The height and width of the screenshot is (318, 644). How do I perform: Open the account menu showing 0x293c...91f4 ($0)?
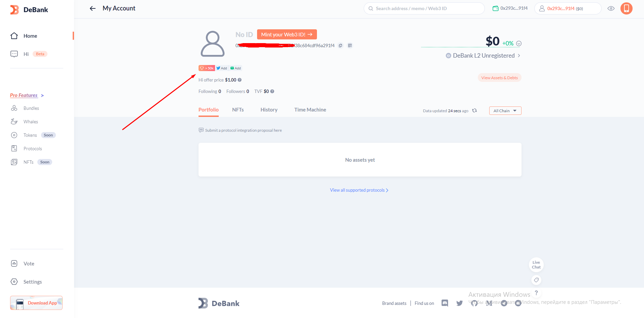568,8
